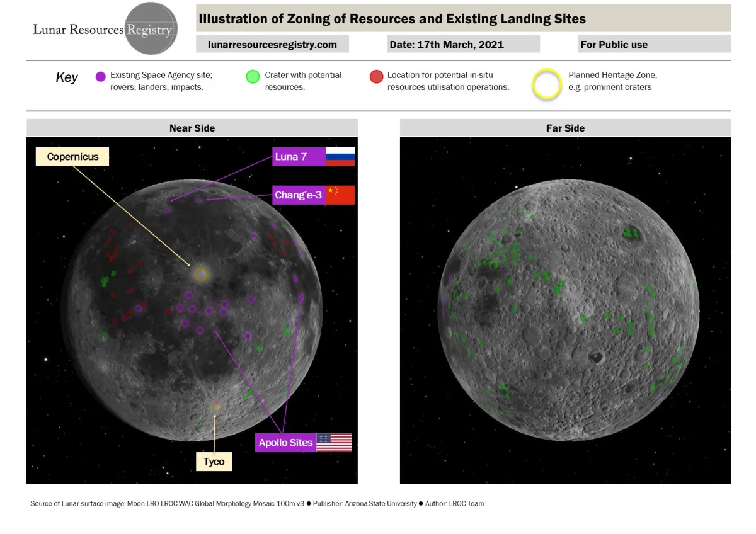Expand the Apollo Sites label

coord(285,443)
